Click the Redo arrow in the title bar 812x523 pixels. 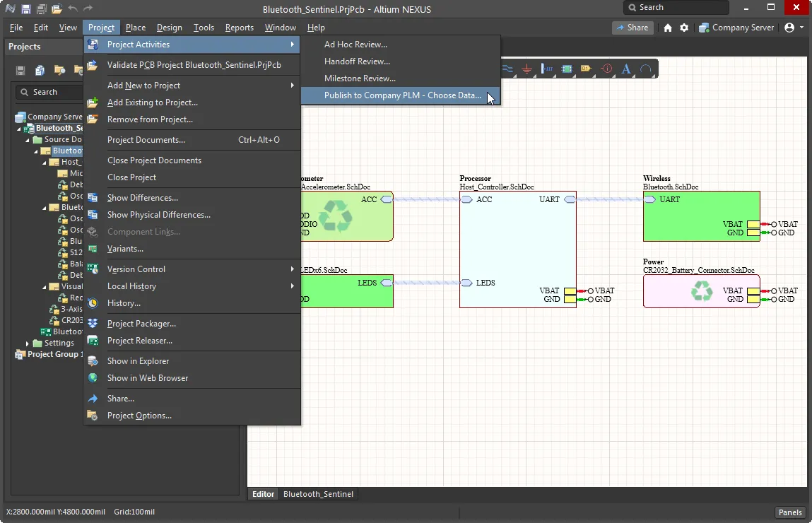[88, 8]
